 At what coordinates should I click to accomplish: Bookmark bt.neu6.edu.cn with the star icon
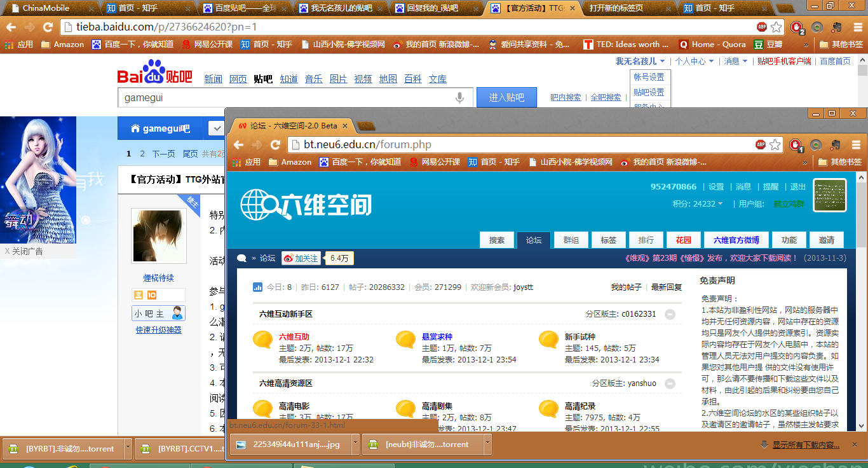point(775,145)
